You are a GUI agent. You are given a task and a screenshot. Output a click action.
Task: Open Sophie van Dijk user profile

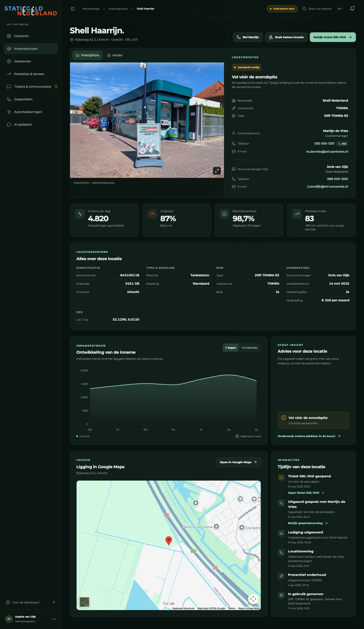[x=31, y=619]
